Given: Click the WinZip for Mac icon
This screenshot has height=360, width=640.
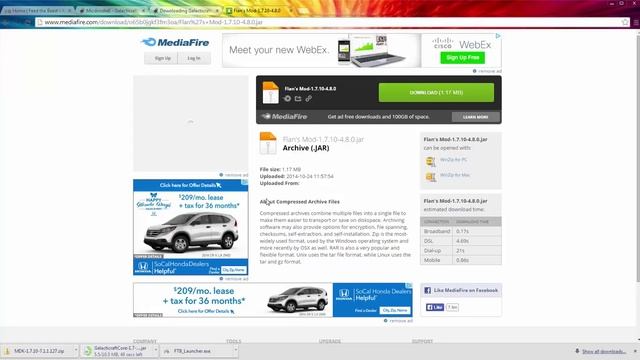Looking at the screenshot, I should click(x=431, y=177).
